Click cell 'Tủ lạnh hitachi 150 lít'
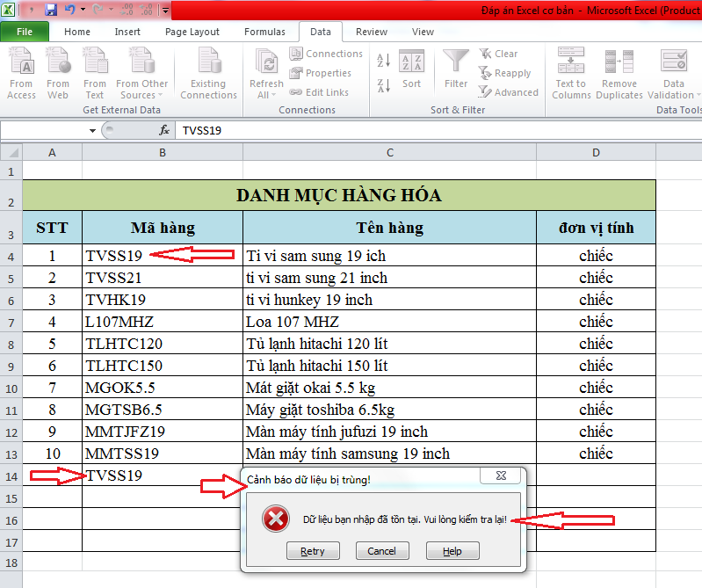702x588 pixels. click(389, 366)
